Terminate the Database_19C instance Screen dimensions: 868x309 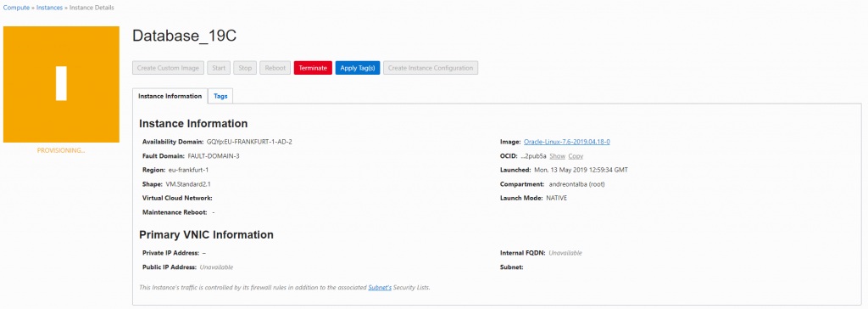pos(313,68)
